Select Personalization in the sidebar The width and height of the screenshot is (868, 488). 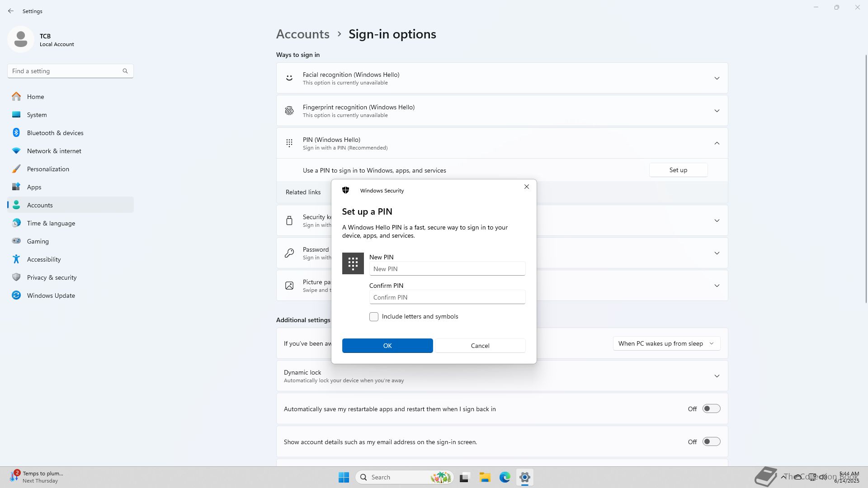(x=48, y=169)
